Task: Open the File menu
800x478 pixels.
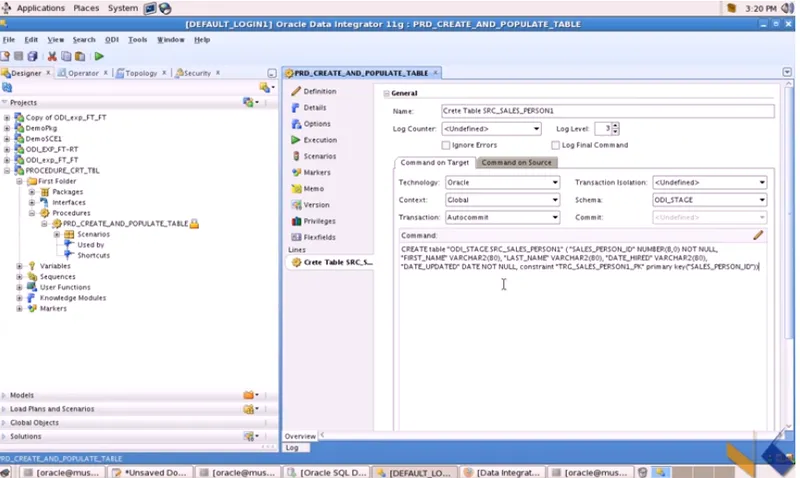Action: (9, 40)
